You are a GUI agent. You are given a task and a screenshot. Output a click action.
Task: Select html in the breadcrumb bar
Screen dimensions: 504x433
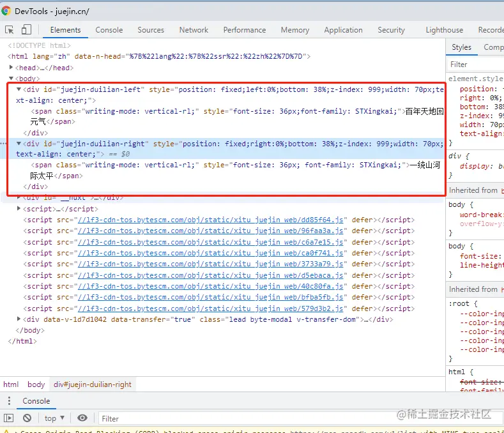coord(11,384)
